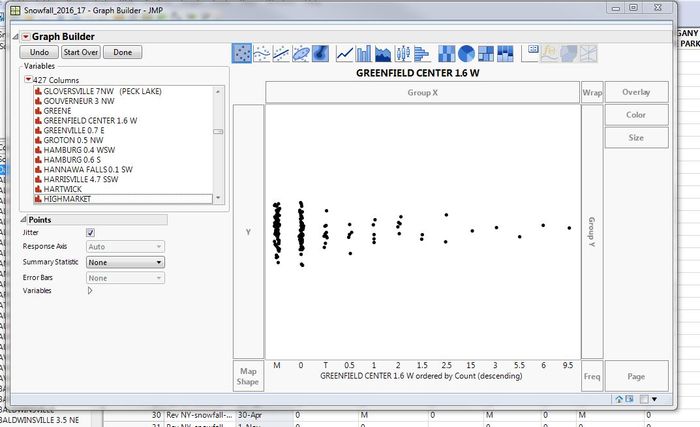The height and width of the screenshot is (427, 700).
Task: Select the Caption Box element icon
Action: click(x=530, y=54)
